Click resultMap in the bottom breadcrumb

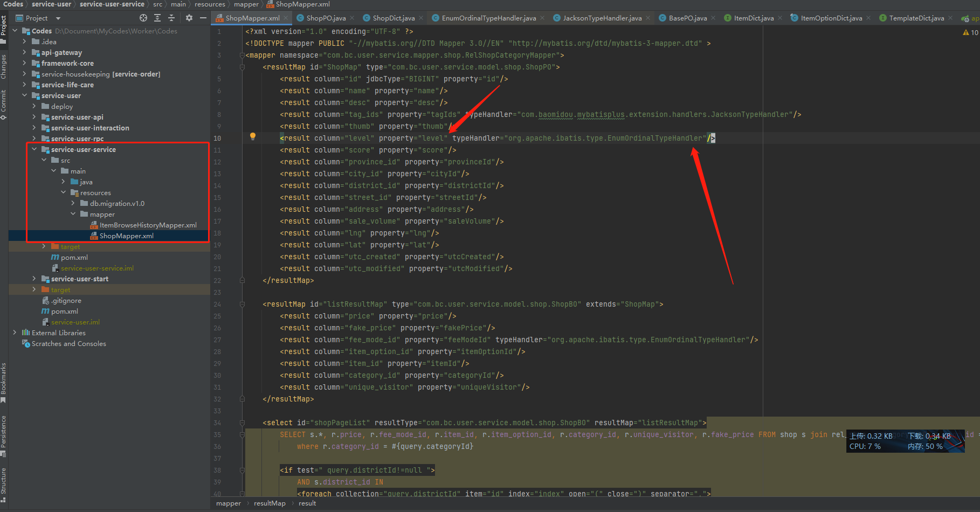[270, 503]
